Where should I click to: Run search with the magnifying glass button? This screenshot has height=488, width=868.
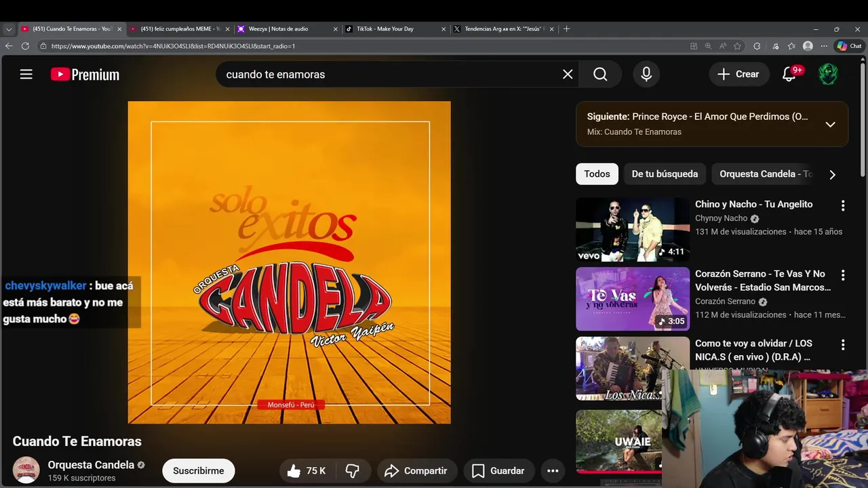click(600, 75)
